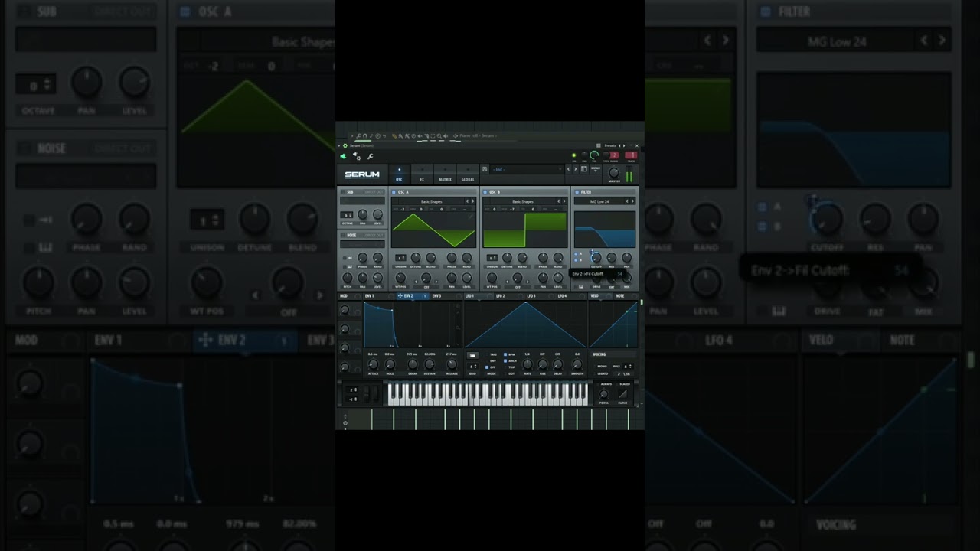This screenshot has height=551, width=980.
Task: Select next filter type arrow
Action: pyautogui.click(x=632, y=201)
